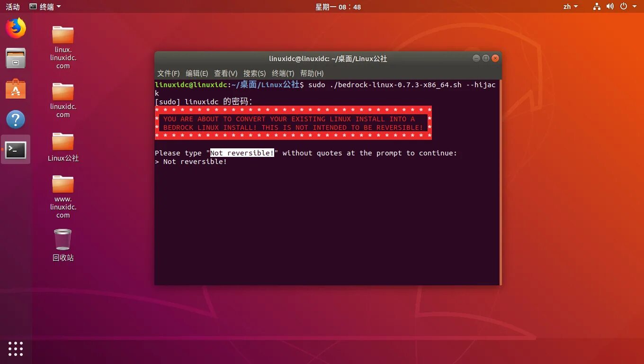Click the typed "> Not reversible!" prompt line
This screenshot has height=364, width=644.
(x=191, y=162)
